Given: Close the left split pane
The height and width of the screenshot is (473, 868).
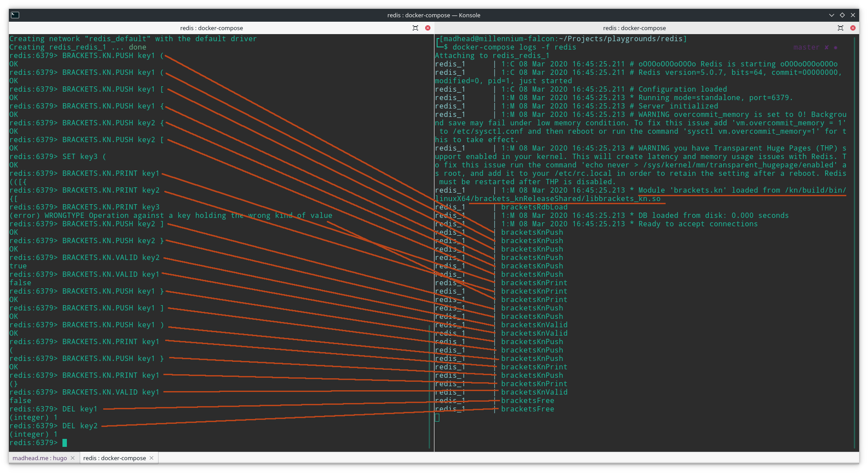Looking at the screenshot, I should [x=428, y=28].
